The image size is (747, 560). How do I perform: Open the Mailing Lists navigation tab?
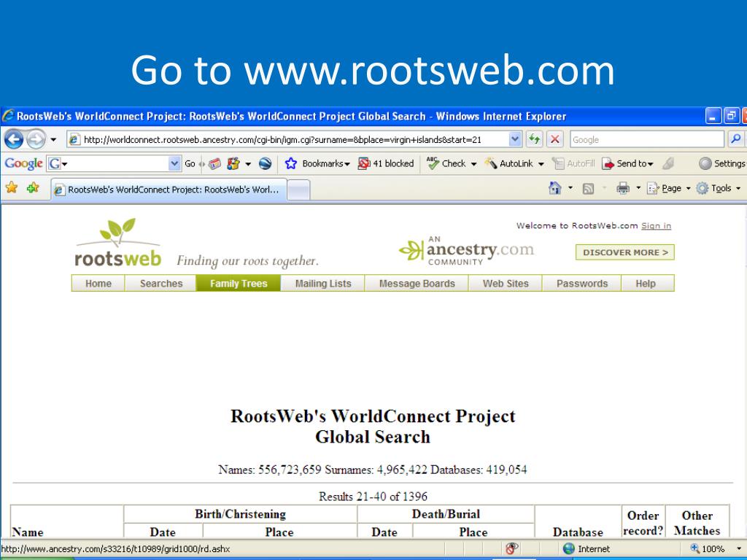click(323, 284)
